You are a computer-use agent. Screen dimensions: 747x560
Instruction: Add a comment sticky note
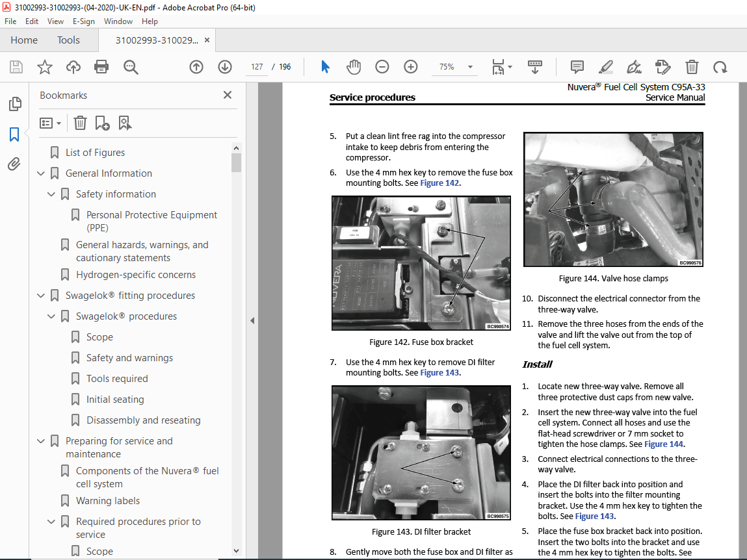point(577,67)
